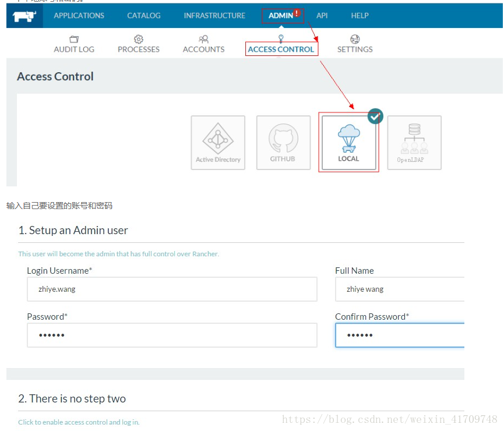
Task: Click the red Admin alert badge
Action: click(297, 13)
